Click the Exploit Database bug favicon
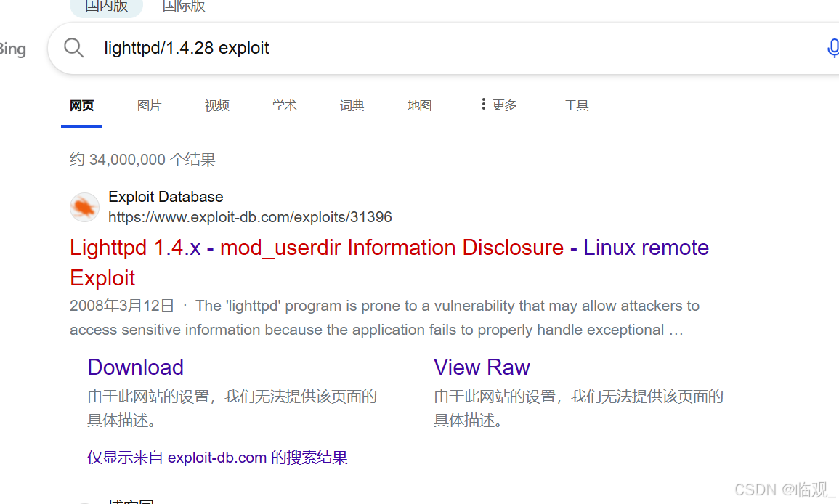839x504 pixels. click(x=84, y=207)
